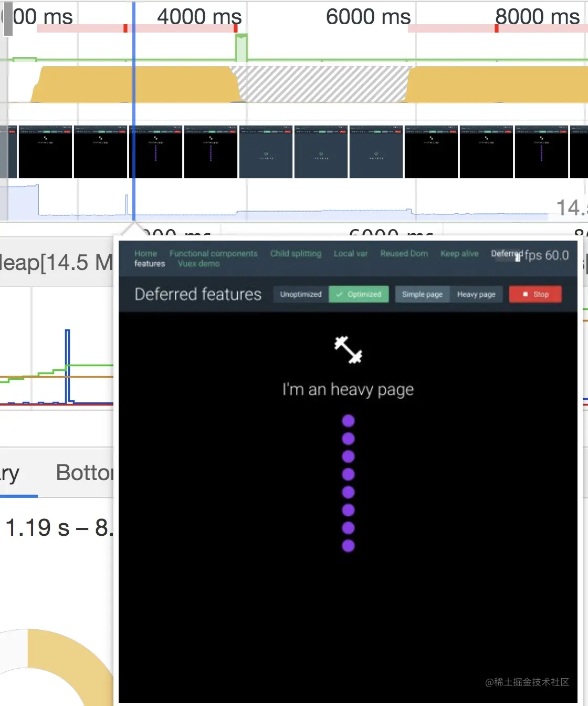
Task: Click the last purple dot in the column
Action: pos(348,546)
